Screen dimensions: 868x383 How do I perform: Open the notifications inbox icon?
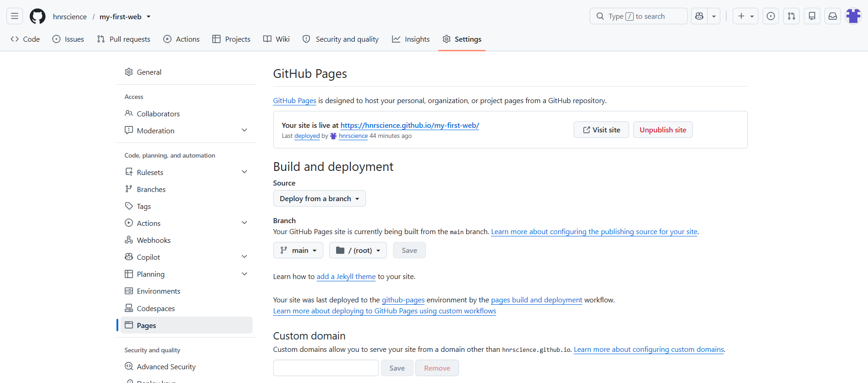click(833, 16)
